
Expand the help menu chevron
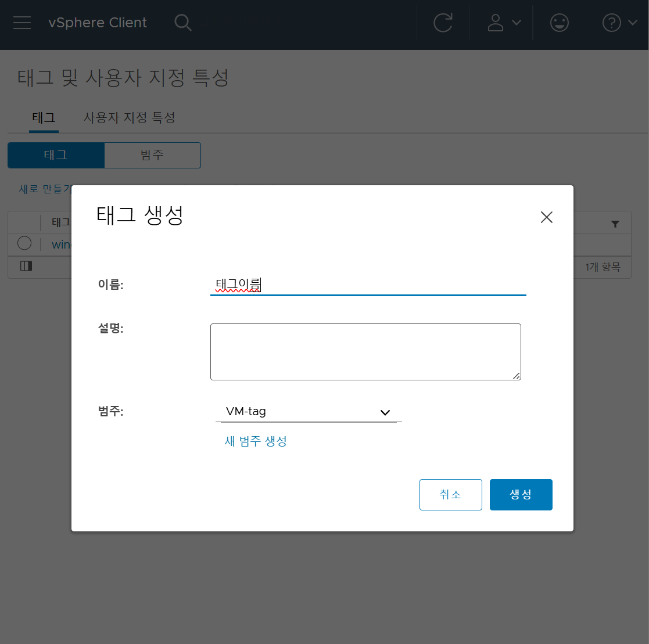click(x=633, y=22)
